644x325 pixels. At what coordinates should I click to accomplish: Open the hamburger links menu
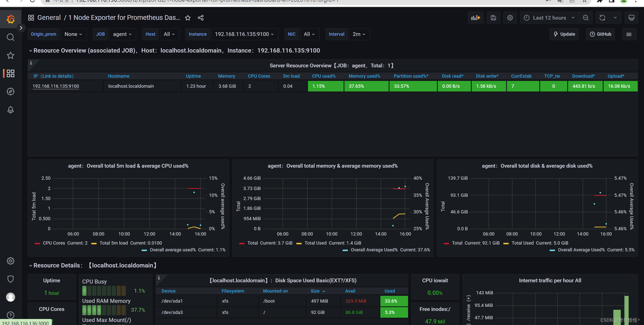[x=629, y=34]
